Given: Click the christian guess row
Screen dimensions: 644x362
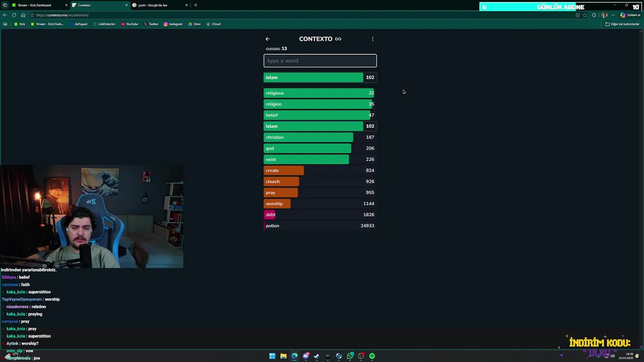Looking at the screenshot, I should [320, 137].
